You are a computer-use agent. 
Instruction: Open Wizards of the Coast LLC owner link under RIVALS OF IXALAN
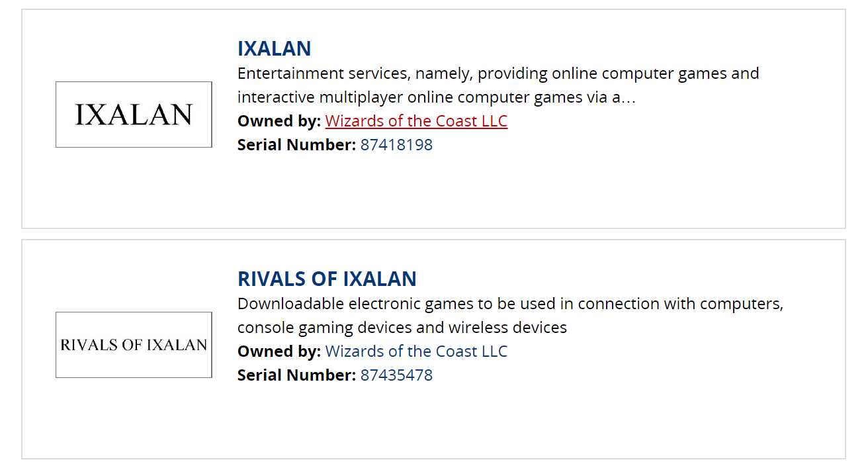coord(416,351)
